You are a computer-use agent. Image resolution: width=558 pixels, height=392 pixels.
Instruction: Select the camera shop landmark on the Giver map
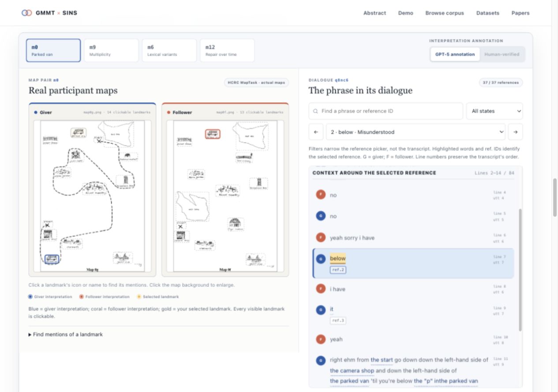[49, 235]
